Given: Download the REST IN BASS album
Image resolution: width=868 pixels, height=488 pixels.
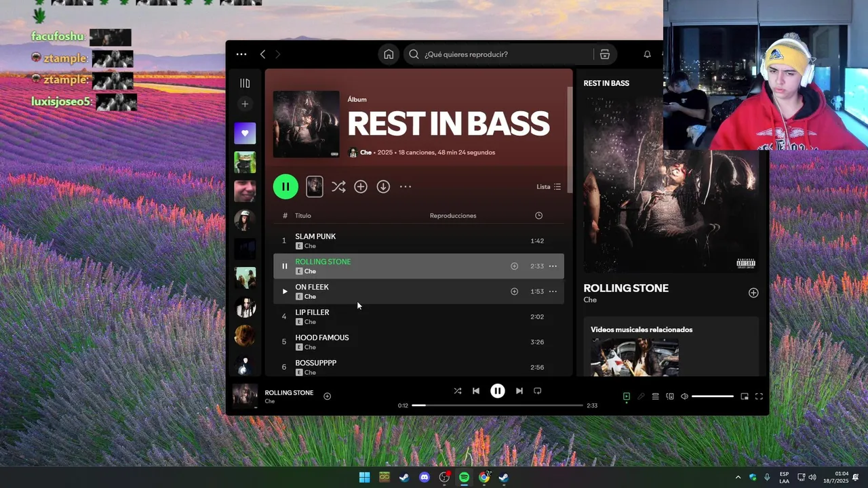Looking at the screenshot, I should [383, 186].
